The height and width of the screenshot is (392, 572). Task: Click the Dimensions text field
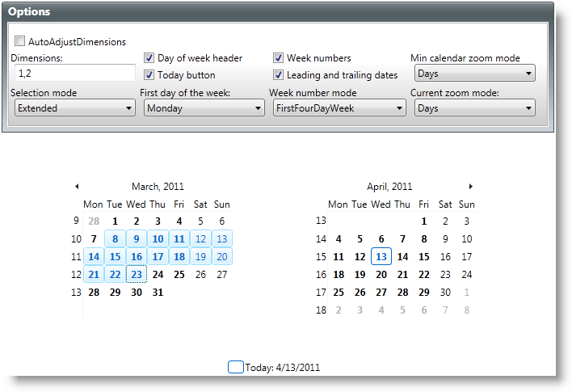tap(74, 74)
